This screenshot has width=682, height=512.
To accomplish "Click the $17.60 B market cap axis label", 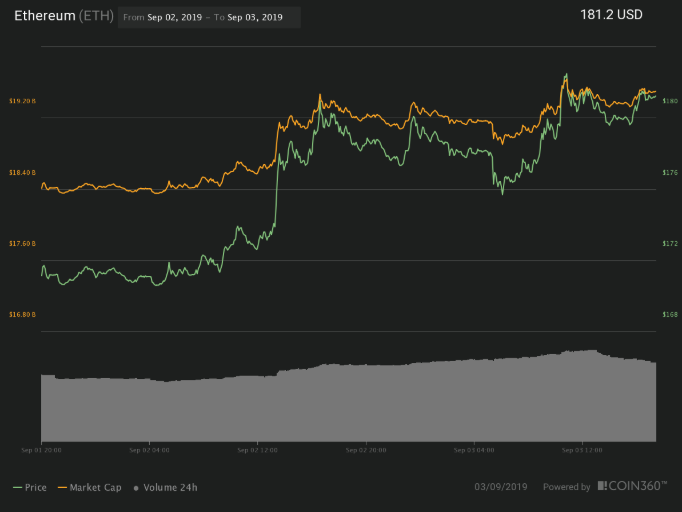I will [22, 244].
